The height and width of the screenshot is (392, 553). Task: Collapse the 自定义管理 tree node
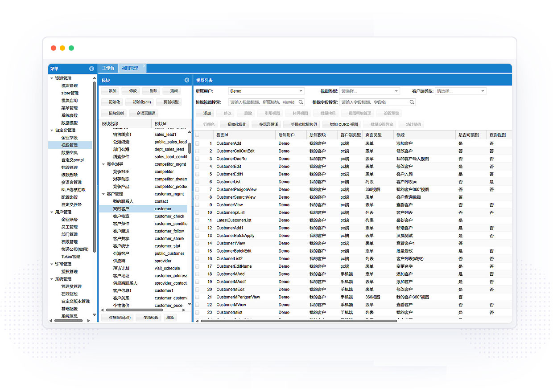coord(51,130)
